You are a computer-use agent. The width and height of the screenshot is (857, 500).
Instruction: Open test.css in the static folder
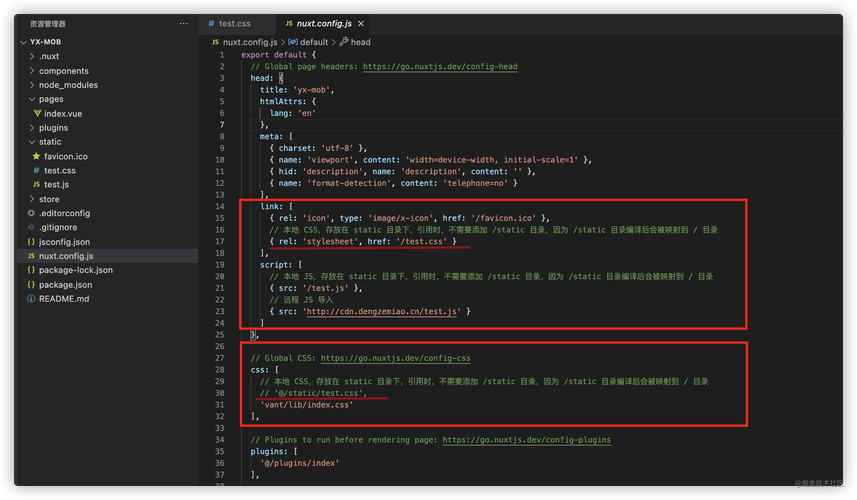60,170
